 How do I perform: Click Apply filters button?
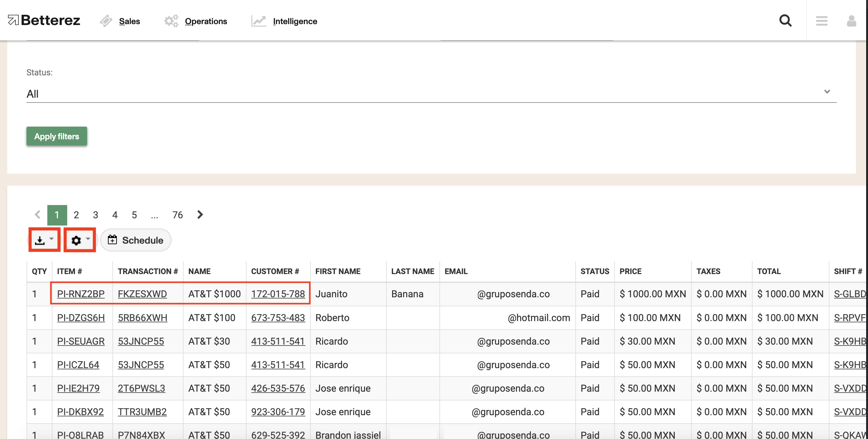(x=57, y=136)
